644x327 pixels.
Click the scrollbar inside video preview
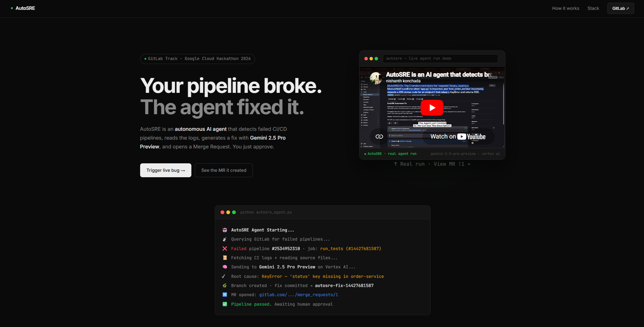(x=504, y=104)
